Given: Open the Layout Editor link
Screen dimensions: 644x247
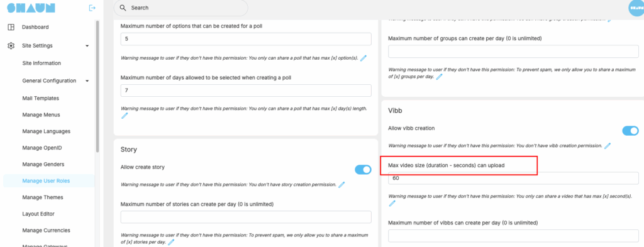Looking at the screenshot, I should [38, 214].
